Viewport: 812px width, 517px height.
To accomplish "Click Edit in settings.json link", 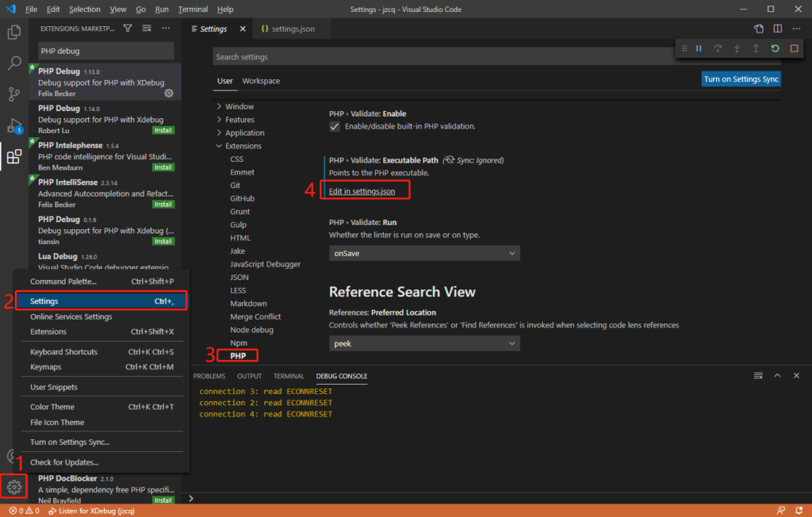I will tap(362, 191).
